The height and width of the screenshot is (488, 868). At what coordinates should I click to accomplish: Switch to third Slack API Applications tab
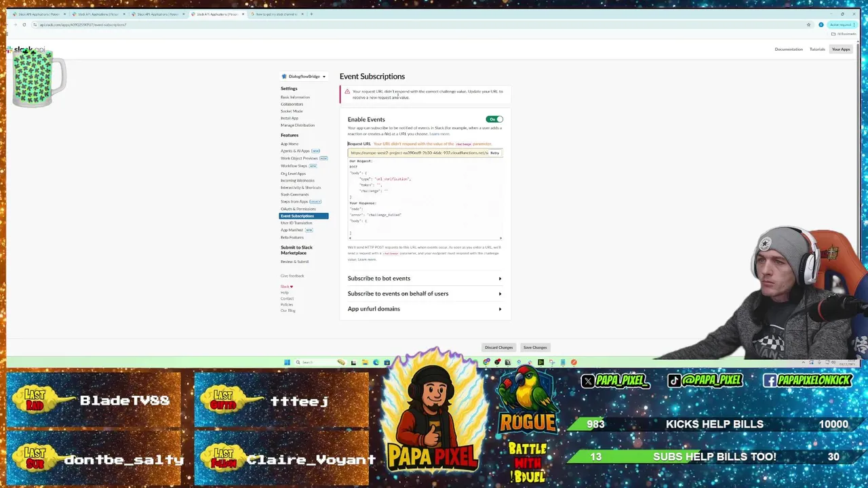click(157, 14)
